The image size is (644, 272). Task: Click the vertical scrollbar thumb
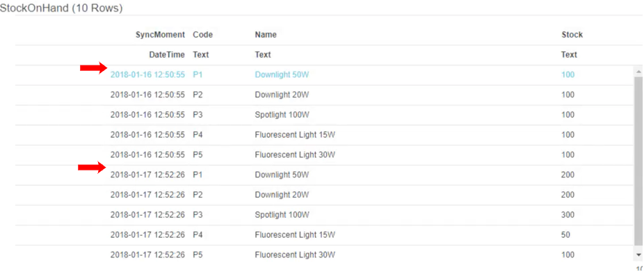tap(638, 162)
